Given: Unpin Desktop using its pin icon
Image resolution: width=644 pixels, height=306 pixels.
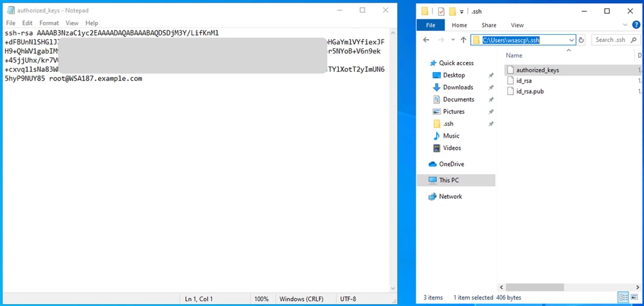Looking at the screenshot, I should 490,76.
